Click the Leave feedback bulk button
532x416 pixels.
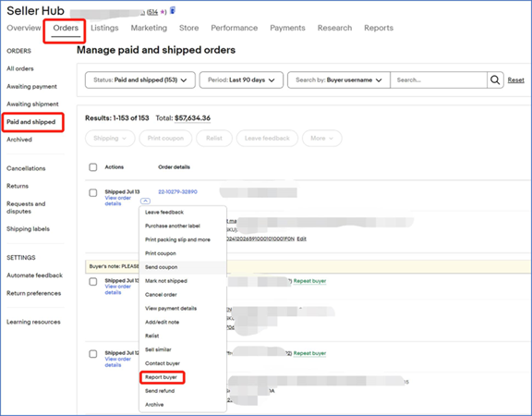tap(267, 139)
